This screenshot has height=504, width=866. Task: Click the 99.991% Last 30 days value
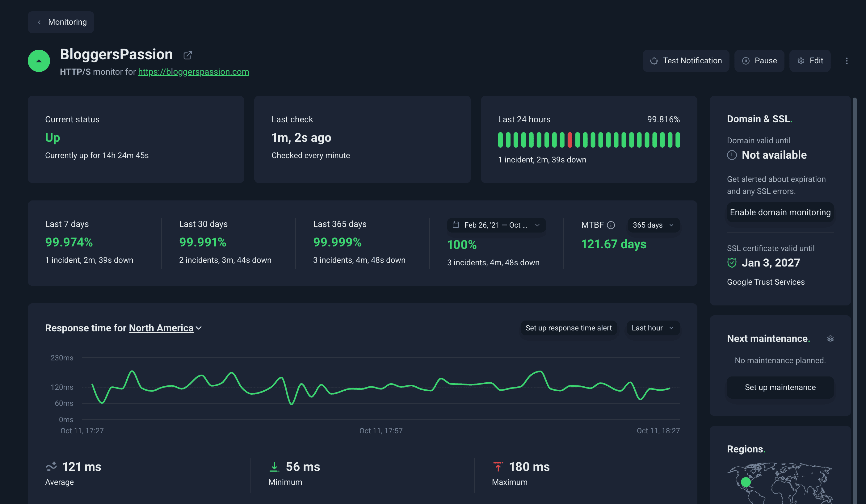click(x=203, y=242)
